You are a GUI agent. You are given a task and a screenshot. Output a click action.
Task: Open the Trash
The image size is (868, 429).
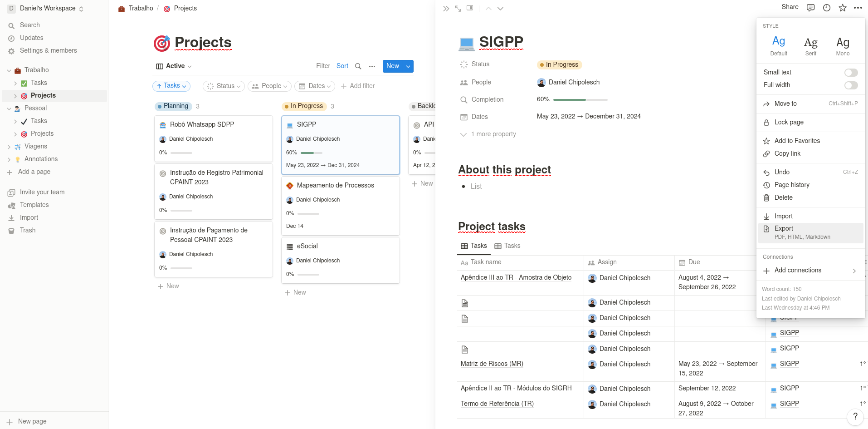coord(28,230)
